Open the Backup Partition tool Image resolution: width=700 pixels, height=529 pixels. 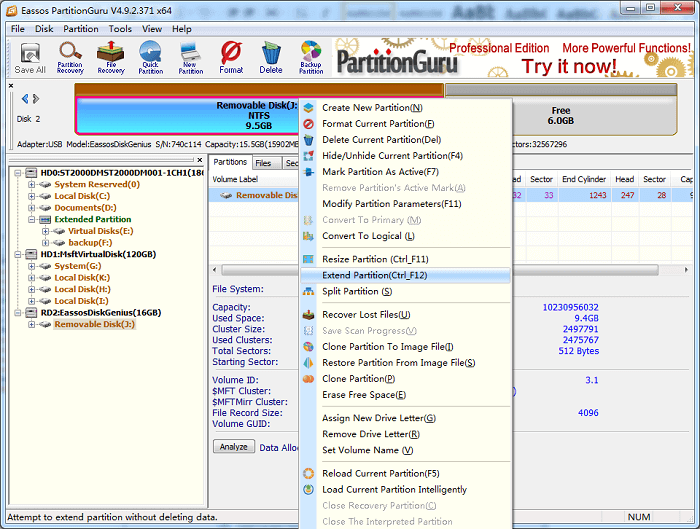tap(311, 58)
